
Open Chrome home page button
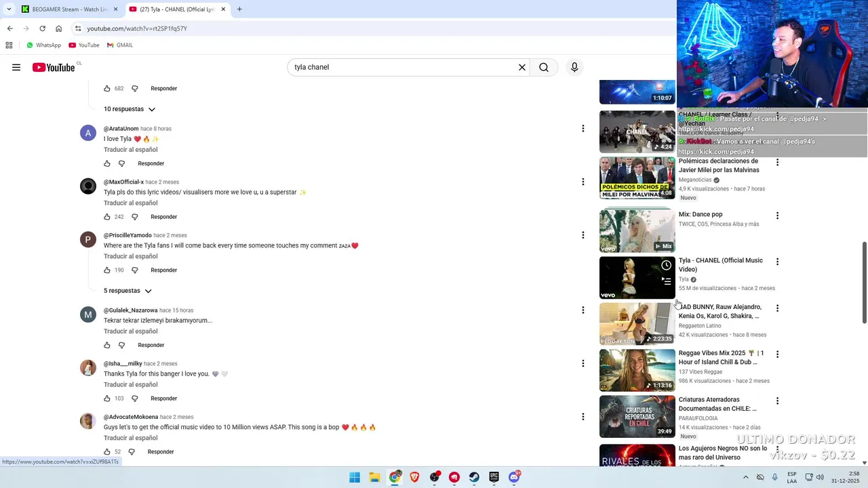pos(59,28)
